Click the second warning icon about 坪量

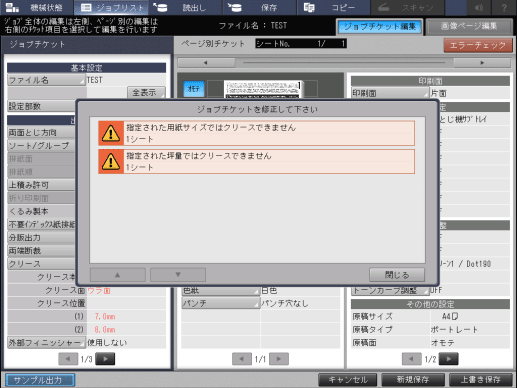point(111,162)
